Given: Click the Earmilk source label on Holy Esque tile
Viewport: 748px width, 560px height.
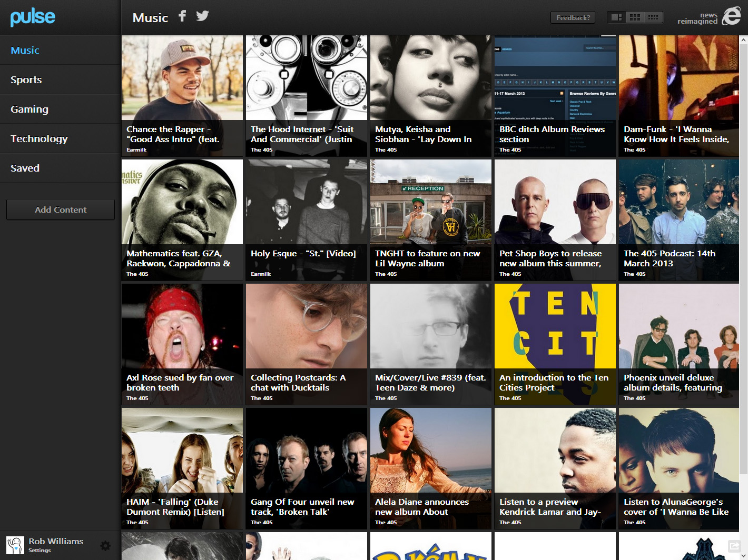Looking at the screenshot, I should [261, 274].
